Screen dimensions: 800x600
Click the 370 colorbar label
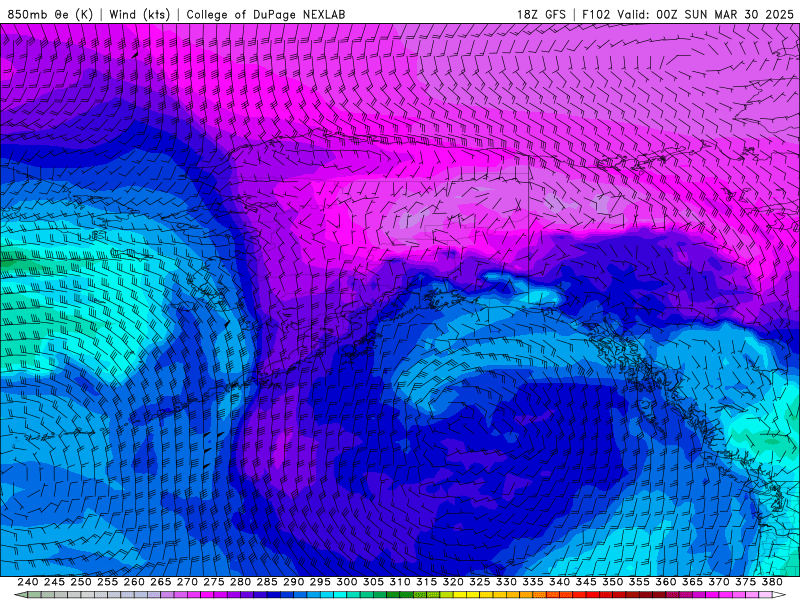(719, 582)
